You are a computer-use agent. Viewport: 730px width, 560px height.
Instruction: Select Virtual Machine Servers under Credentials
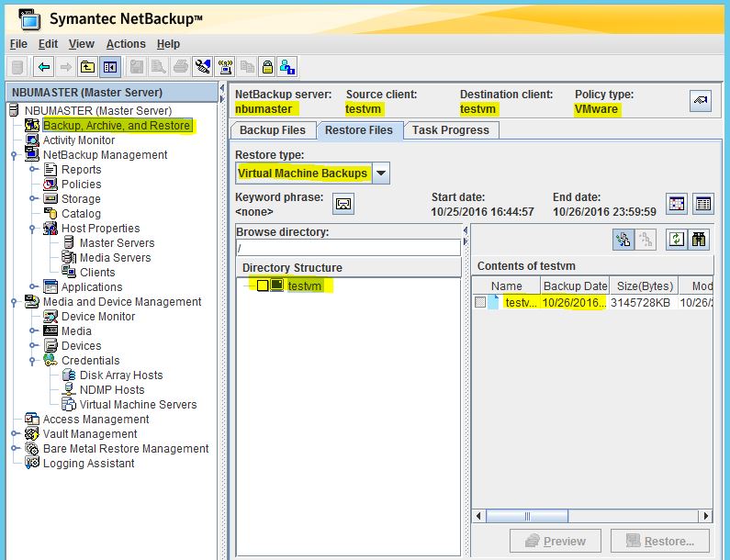139,405
